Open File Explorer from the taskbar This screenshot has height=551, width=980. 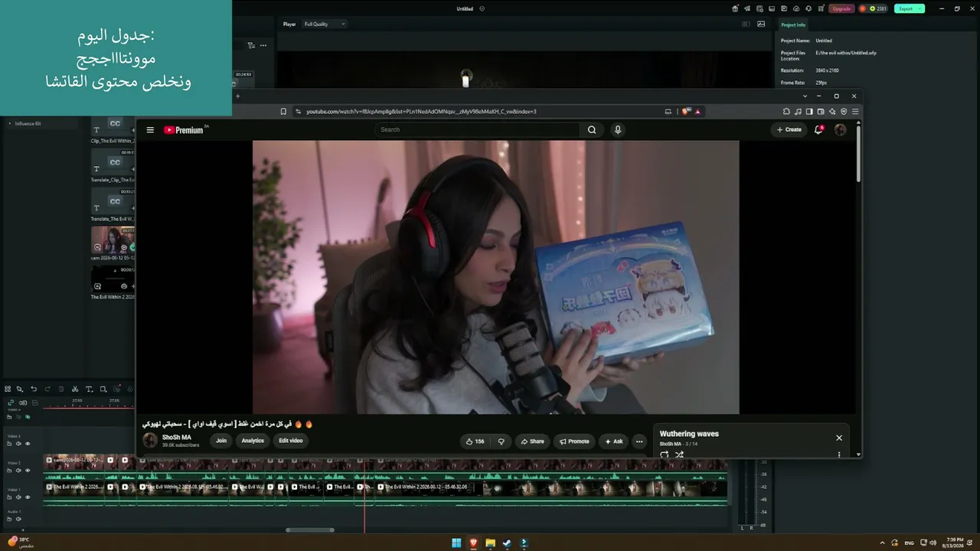coord(490,543)
